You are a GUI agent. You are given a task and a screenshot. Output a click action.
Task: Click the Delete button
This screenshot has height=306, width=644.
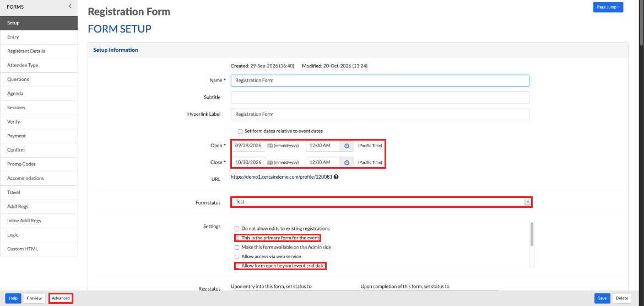pyautogui.click(x=622, y=298)
